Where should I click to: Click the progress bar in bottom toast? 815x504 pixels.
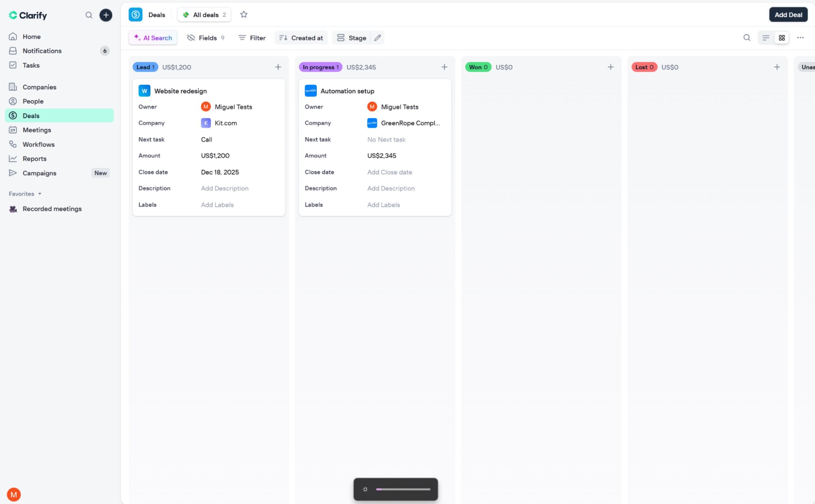coord(403,489)
